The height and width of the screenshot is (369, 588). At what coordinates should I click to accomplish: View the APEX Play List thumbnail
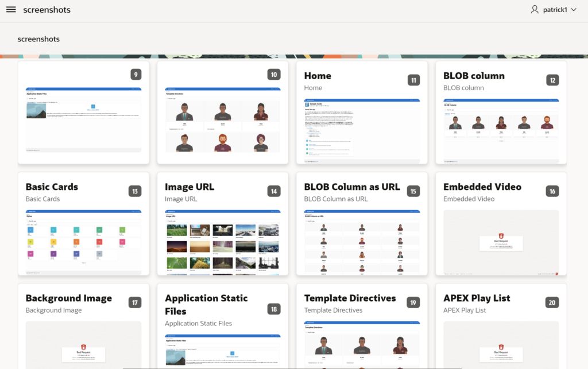point(501,345)
